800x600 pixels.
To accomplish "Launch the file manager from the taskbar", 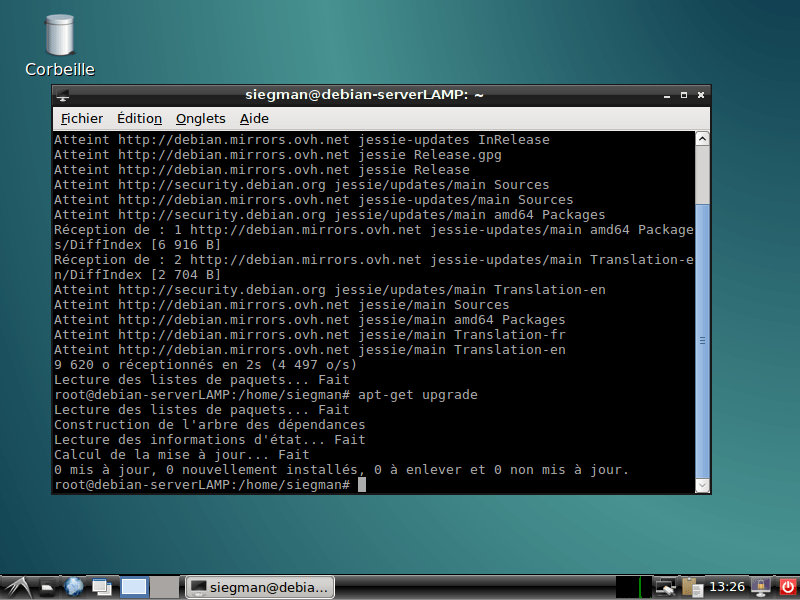I will point(46,587).
